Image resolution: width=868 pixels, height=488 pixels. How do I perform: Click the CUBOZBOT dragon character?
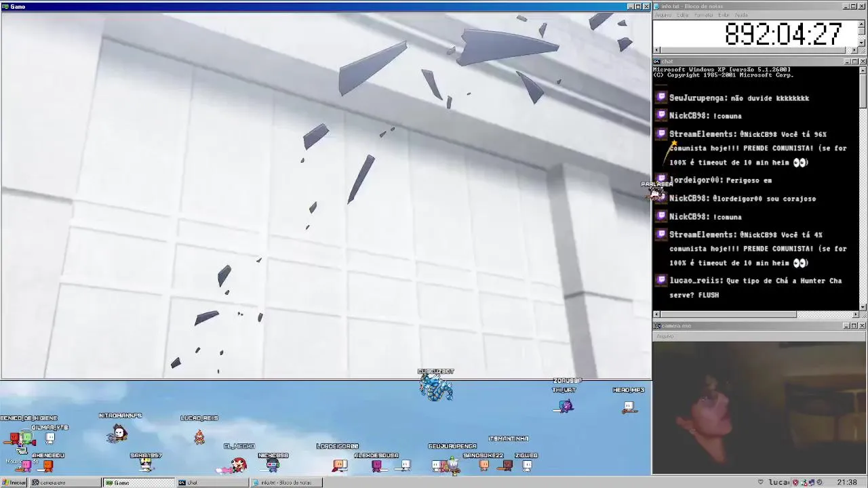[x=435, y=388]
